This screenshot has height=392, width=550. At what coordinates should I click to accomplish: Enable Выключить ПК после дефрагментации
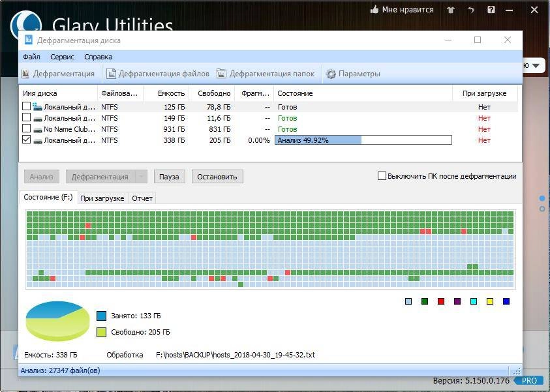point(382,176)
